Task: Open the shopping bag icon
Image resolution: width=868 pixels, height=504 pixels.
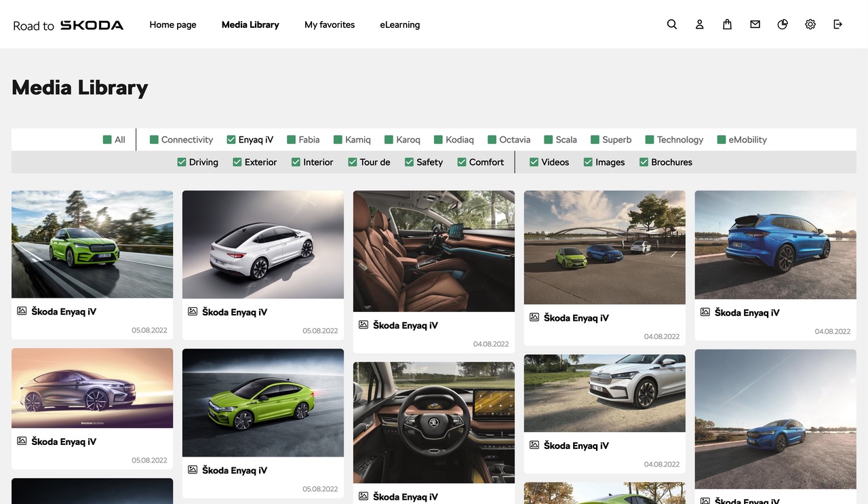Action: tap(727, 24)
